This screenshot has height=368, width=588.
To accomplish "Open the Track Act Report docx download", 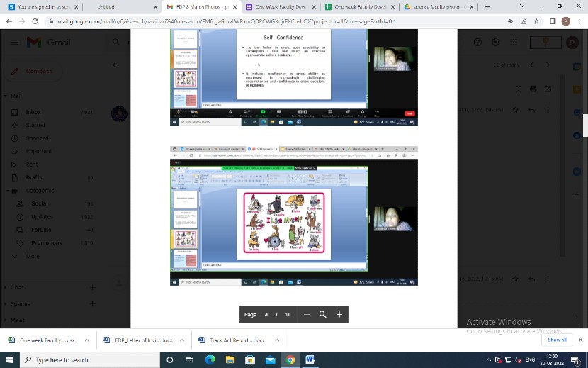I will [232, 340].
